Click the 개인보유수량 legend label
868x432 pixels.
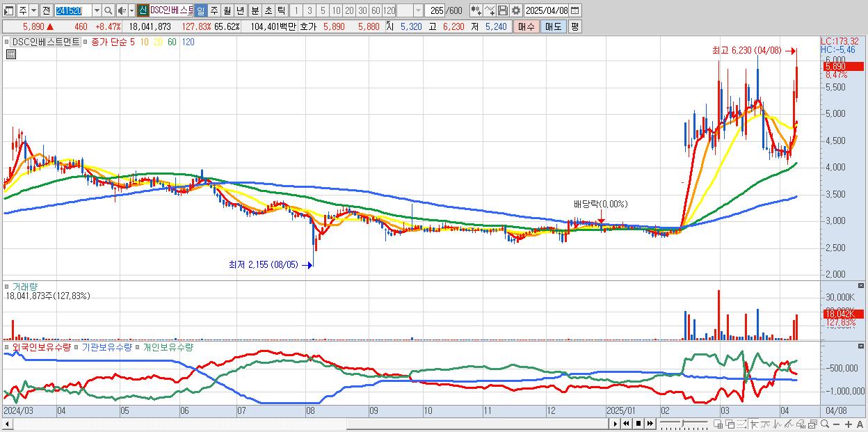pyautogui.click(x=168, y=346)
